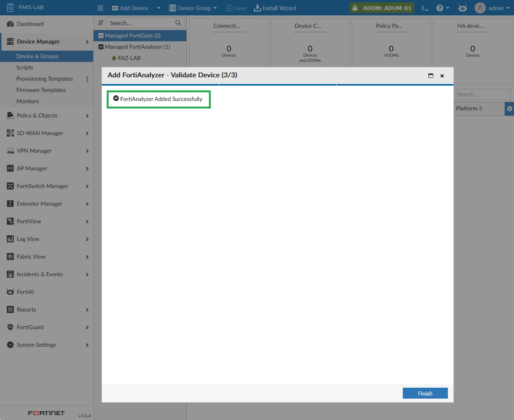The width and height of the screenshot is (514, 420).
Task: Click the HA devices widget card
Action: [473, 51]
